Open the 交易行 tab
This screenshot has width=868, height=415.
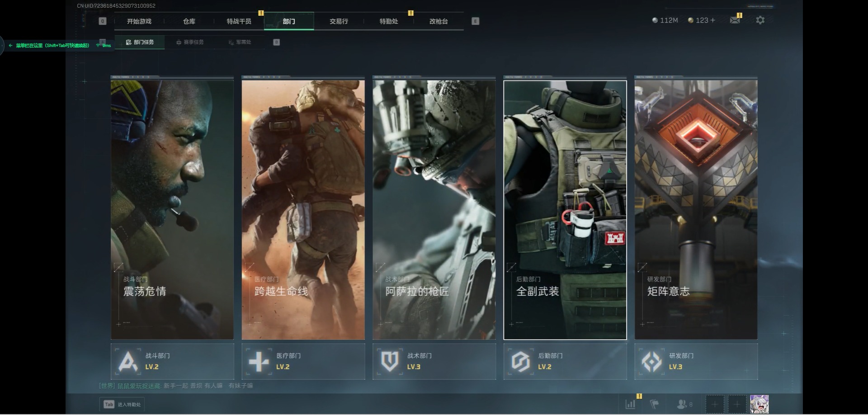(x=339, y=21)
